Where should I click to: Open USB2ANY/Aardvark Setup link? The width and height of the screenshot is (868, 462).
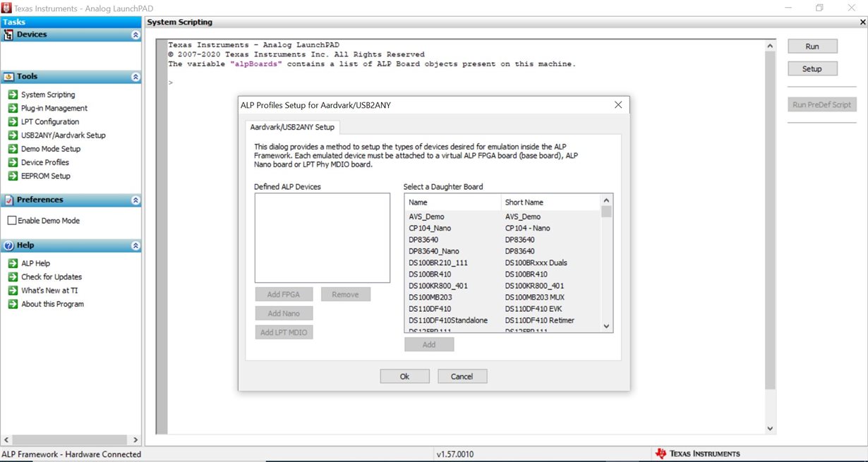(x=64, y=135)
